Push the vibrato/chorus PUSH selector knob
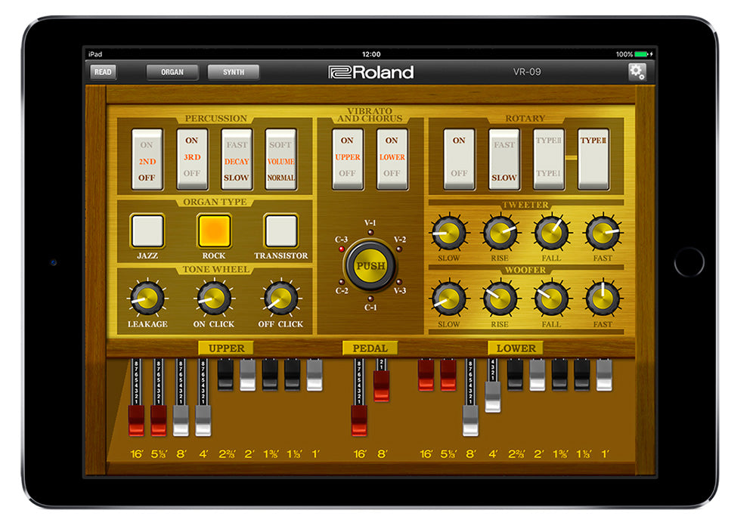756x532 pixels. [x=370, y=265]
